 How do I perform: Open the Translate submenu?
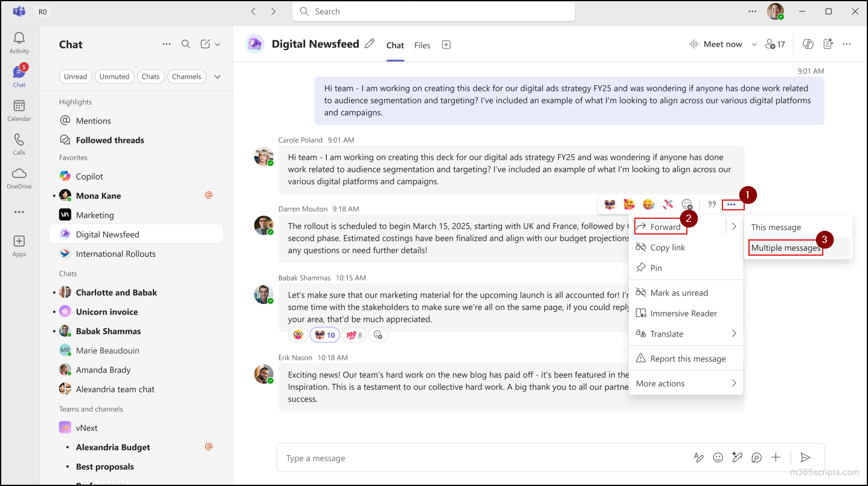coord(667,333)
